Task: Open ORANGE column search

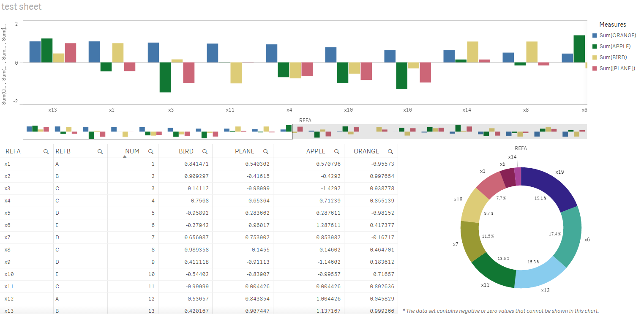Action: [x=390, y=151]
